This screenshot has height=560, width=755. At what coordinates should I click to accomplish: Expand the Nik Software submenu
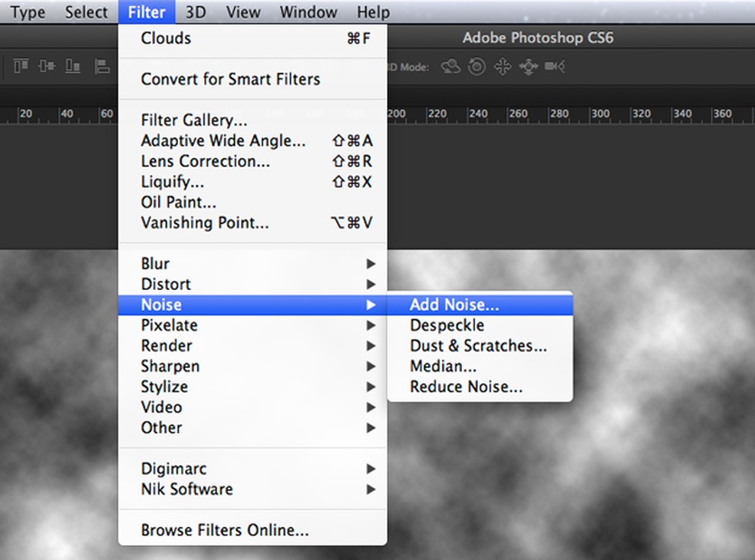[x=252, y=489]
